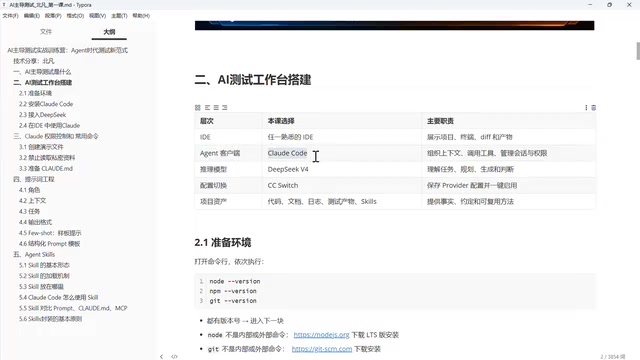The image size is (640, 360).
Task: Select outline heading 五、Agent Skills
Action: pos(34,254)
